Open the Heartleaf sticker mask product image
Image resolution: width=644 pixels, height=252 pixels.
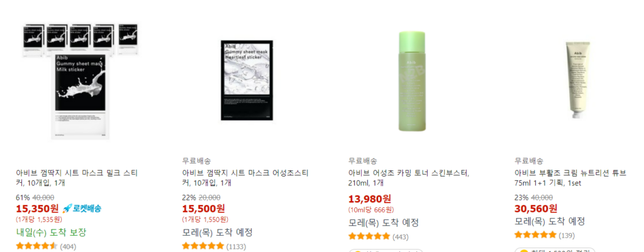(247, 80)
